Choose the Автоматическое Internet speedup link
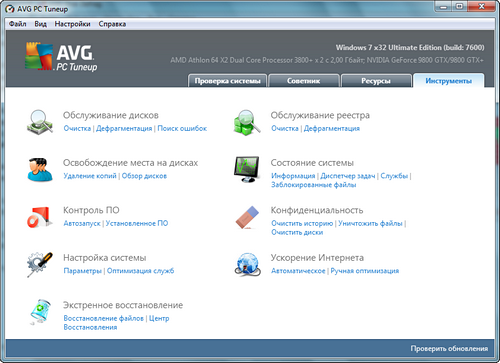Viewport: 500px width, 363px height. [298, 271]
